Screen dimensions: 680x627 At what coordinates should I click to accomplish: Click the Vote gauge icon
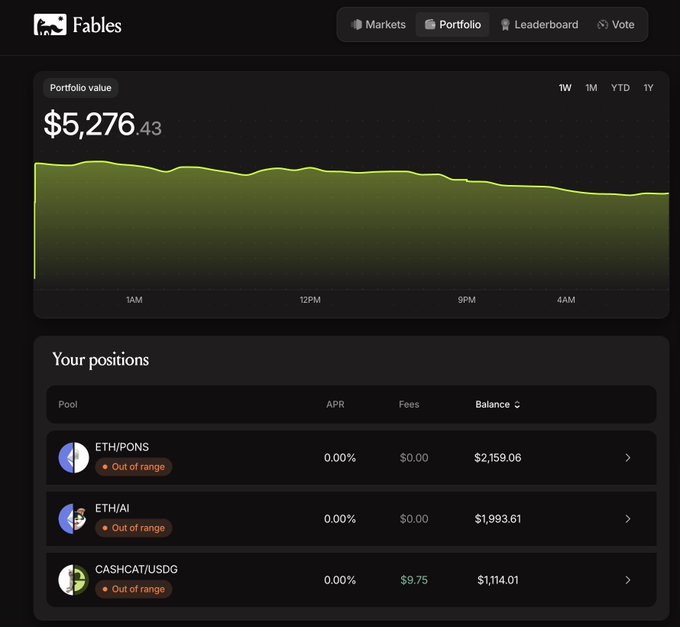point(602,25)
